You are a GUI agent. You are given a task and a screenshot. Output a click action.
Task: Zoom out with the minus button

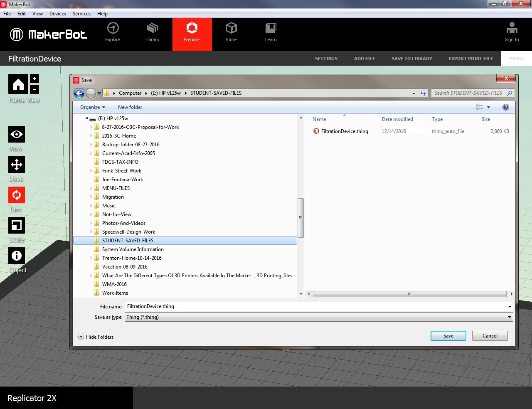click(34, 89)
